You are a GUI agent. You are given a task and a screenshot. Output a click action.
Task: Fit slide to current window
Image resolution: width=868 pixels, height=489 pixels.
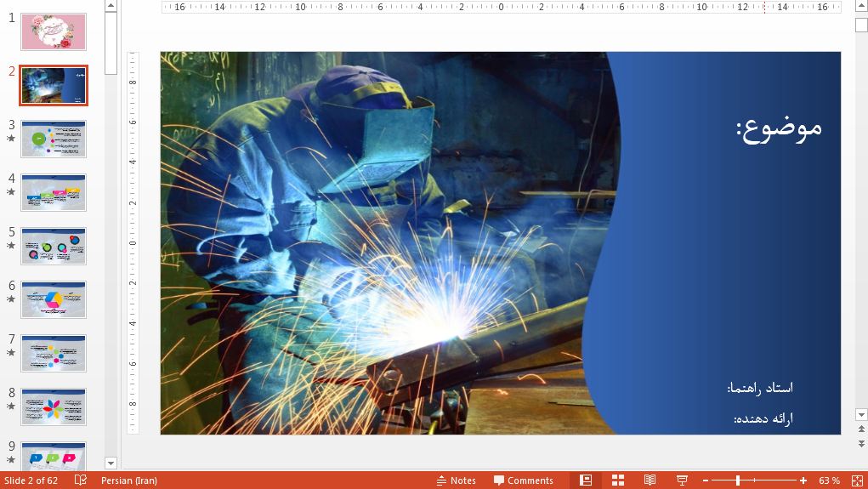[x=857, y=480]
